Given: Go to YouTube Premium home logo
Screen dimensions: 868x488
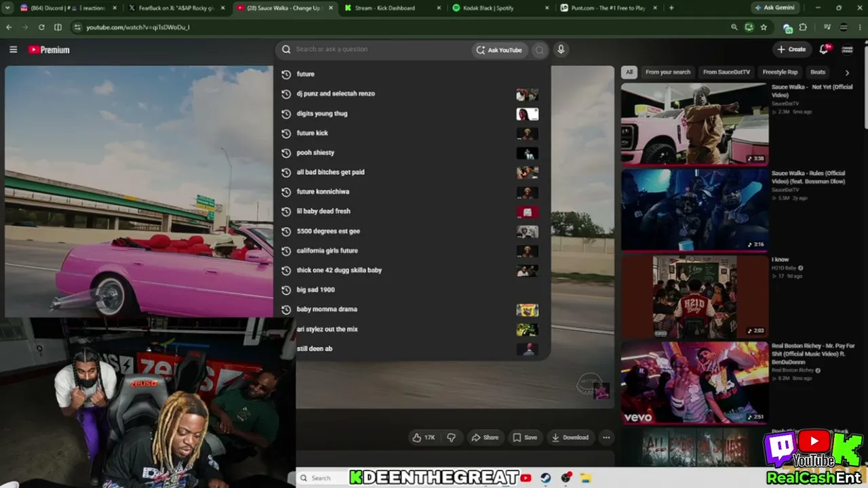Looking at the screenshot, I should click(49, 49).
